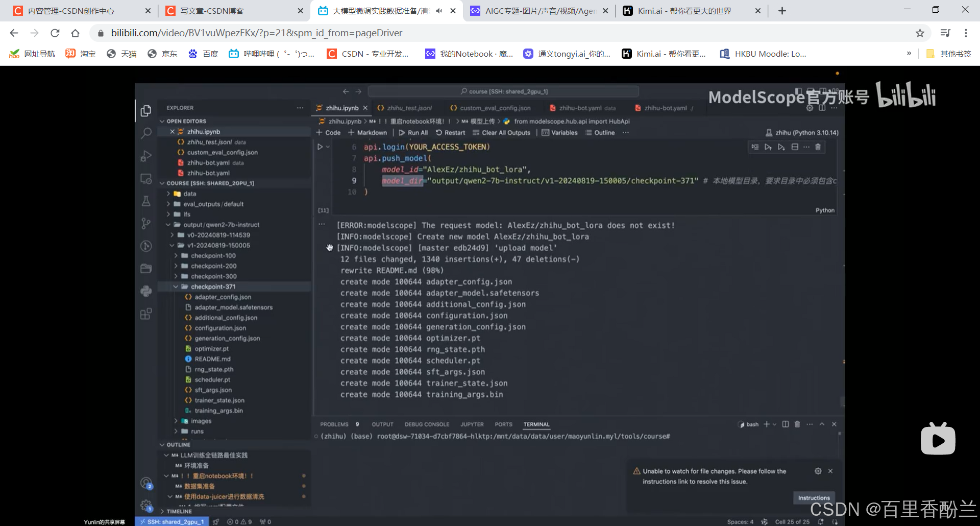Run the current notebook cell

tap(320, 147)
